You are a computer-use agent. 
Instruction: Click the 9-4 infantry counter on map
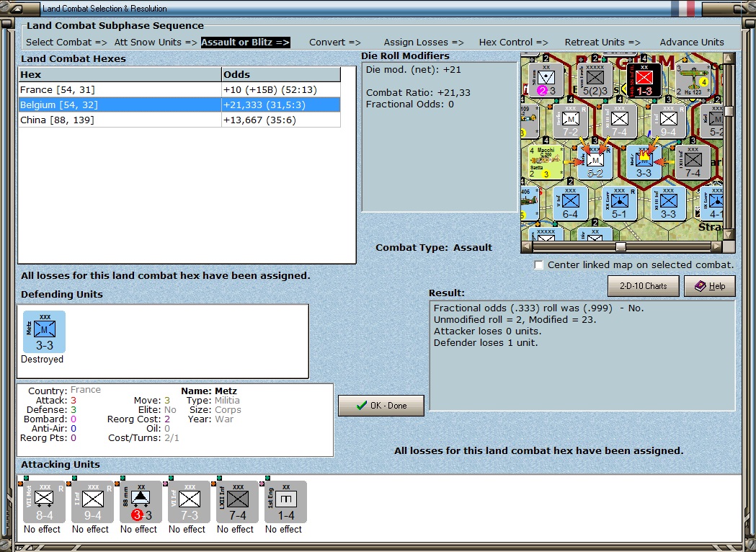coord(668,122)
